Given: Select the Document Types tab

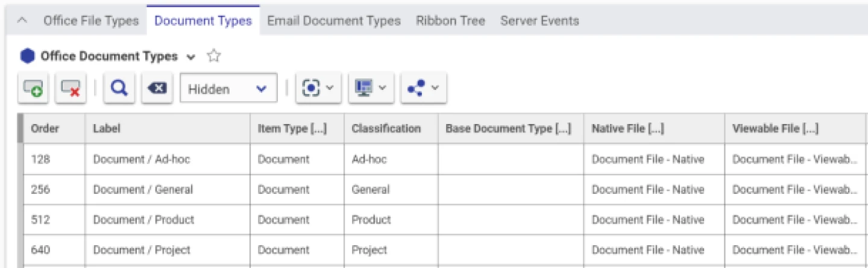Looking at the screenshot, I should pos(203,20).
